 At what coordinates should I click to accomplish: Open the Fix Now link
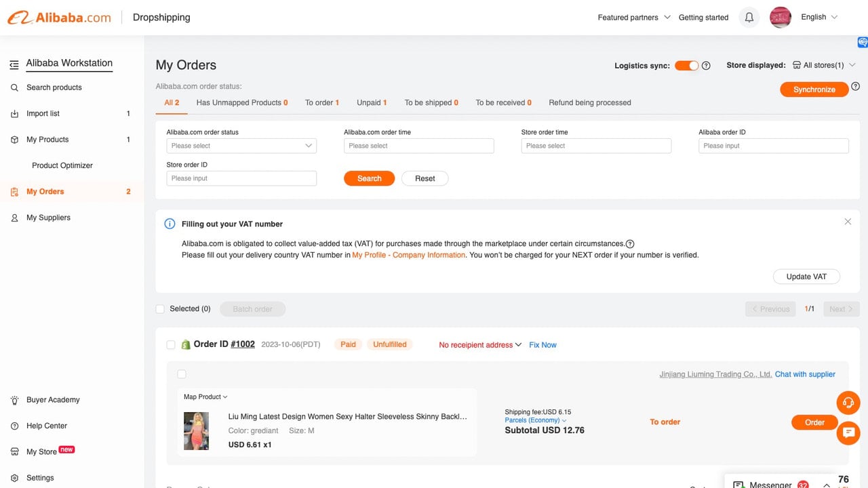point(542,345)
